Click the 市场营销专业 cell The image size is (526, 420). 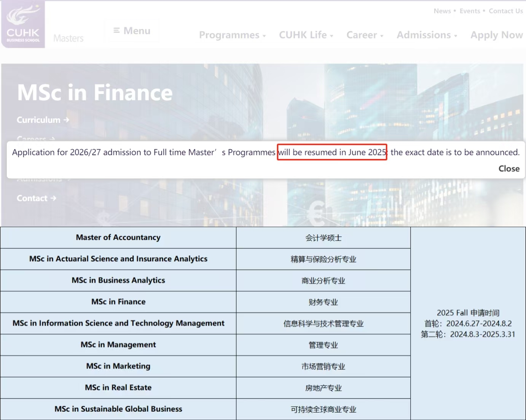(x=323, y=366)
